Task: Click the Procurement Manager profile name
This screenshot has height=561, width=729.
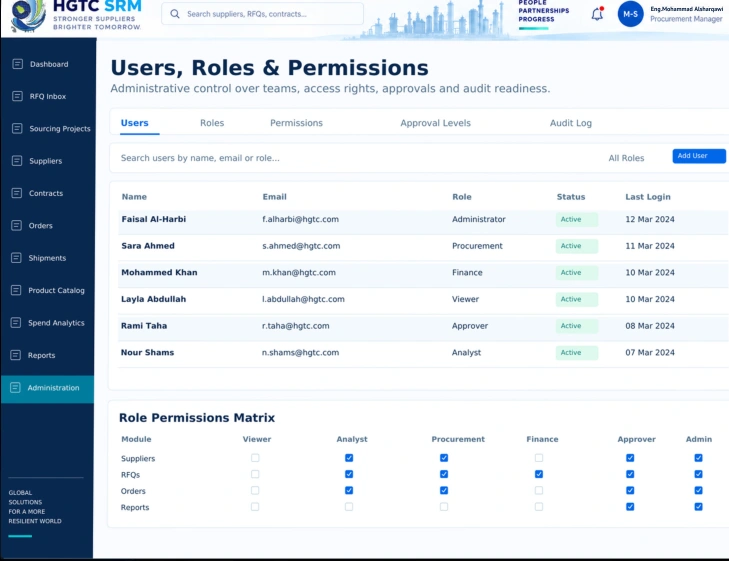Action: click(686, 19)
